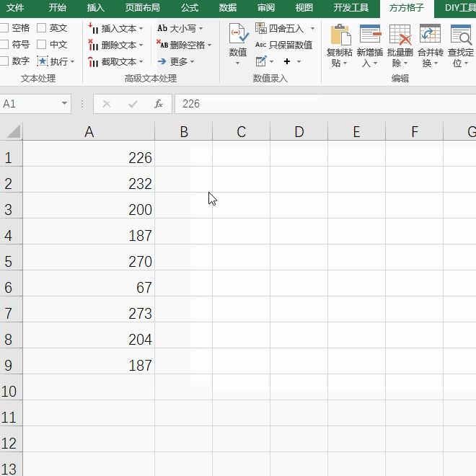Click the 只保留数值 ABC icon
Image resolution: width=476 pixels, height=476 pixels.
pos(261,45)
